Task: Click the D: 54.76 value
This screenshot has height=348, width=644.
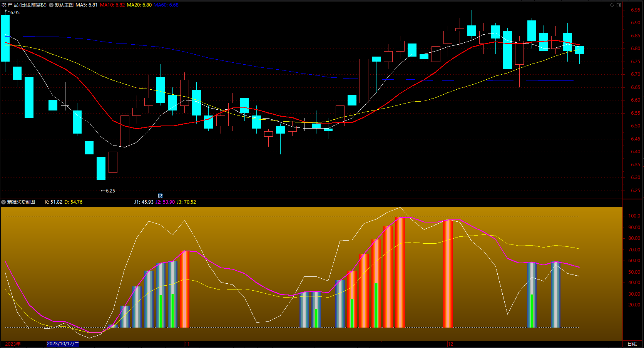Action: (x=74, y=202)
